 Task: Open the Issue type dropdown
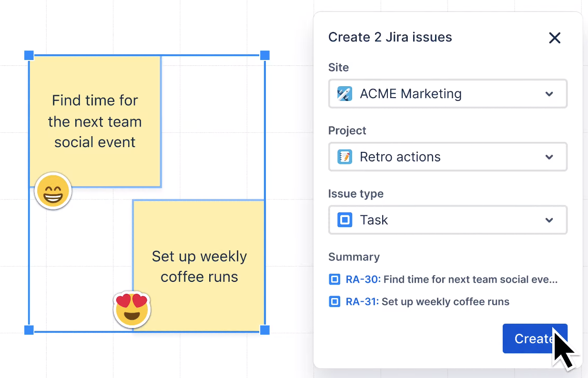549,220
